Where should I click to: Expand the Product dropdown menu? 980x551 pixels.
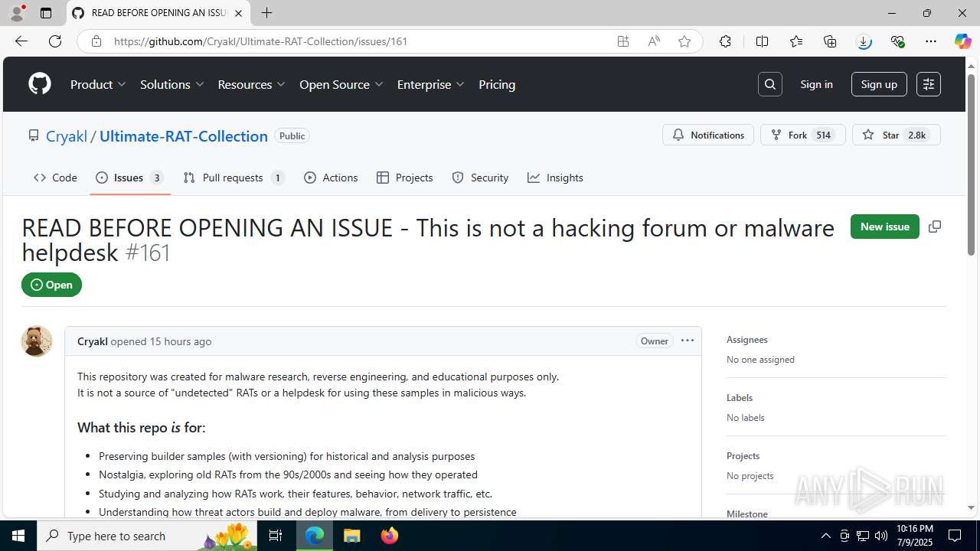click(x=98, y=84)
